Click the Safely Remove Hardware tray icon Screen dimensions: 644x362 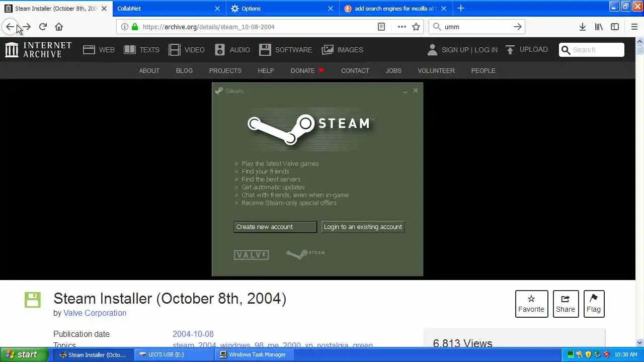(x=597, y=354)
